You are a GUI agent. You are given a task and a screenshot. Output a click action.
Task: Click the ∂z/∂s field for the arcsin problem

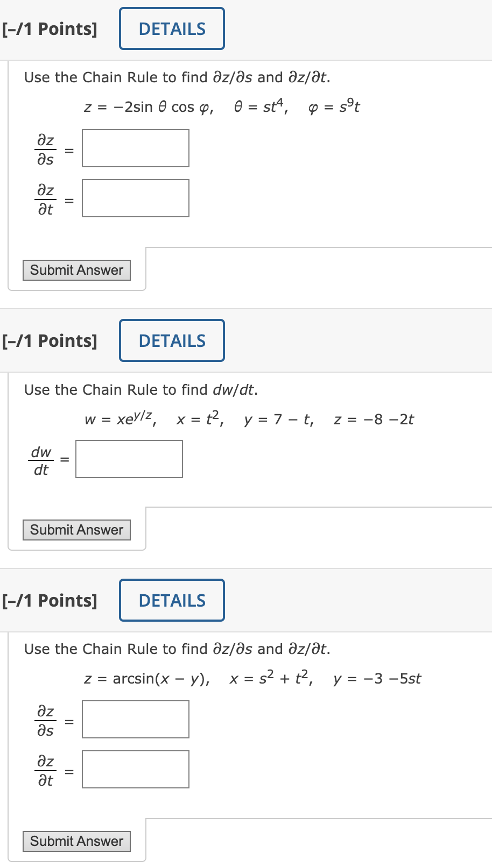click(135, 719)
